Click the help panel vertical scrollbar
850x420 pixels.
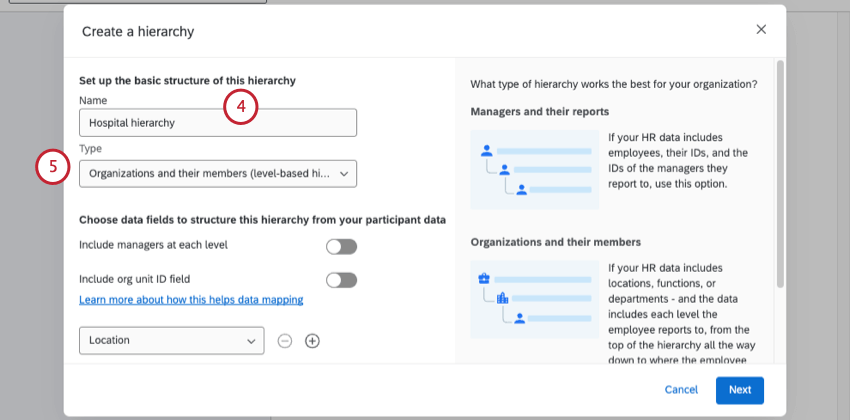(x=779, y=170)
